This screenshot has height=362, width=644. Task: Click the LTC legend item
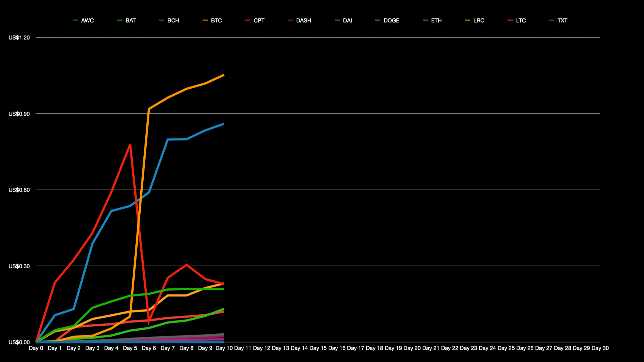pyautogui.click(x=520, y=21)
